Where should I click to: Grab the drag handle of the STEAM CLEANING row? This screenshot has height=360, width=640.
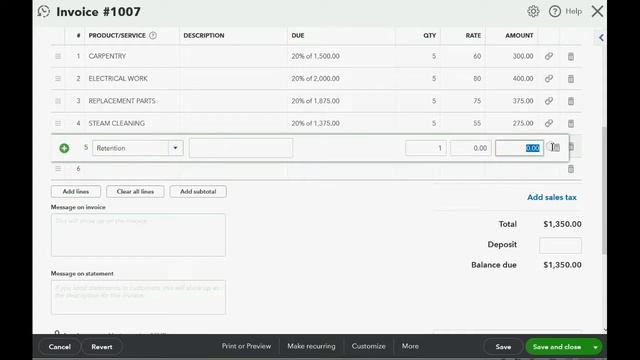58,123
